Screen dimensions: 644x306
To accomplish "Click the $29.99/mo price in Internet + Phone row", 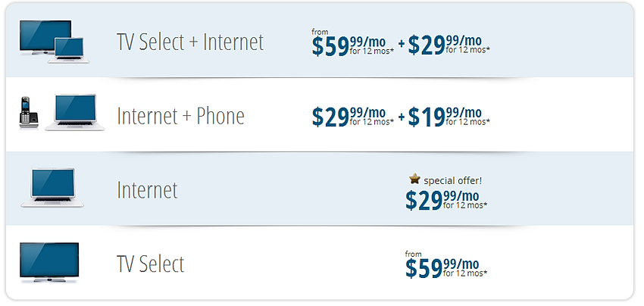I will [352, 117].
